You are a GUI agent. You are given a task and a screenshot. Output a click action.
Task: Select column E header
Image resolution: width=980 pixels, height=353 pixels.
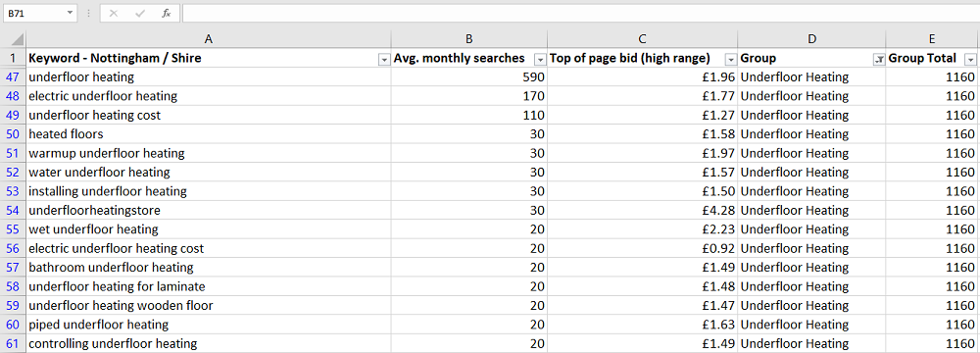pyautogui.click(x=932, y=39)
